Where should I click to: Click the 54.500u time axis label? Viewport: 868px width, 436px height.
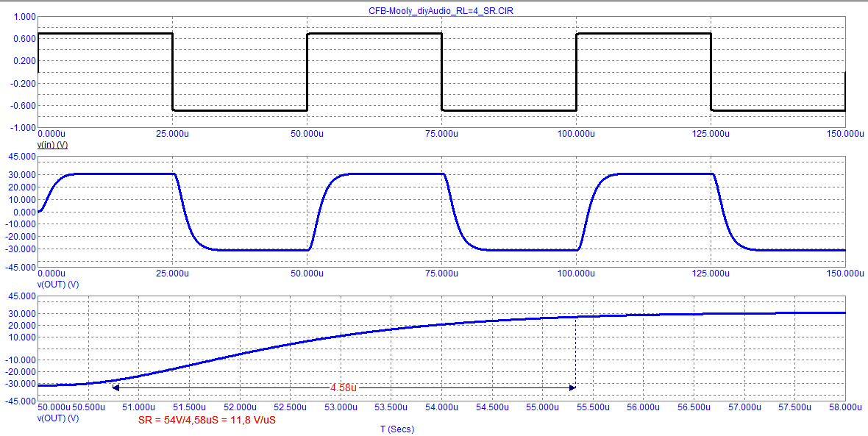pos(492,408)
